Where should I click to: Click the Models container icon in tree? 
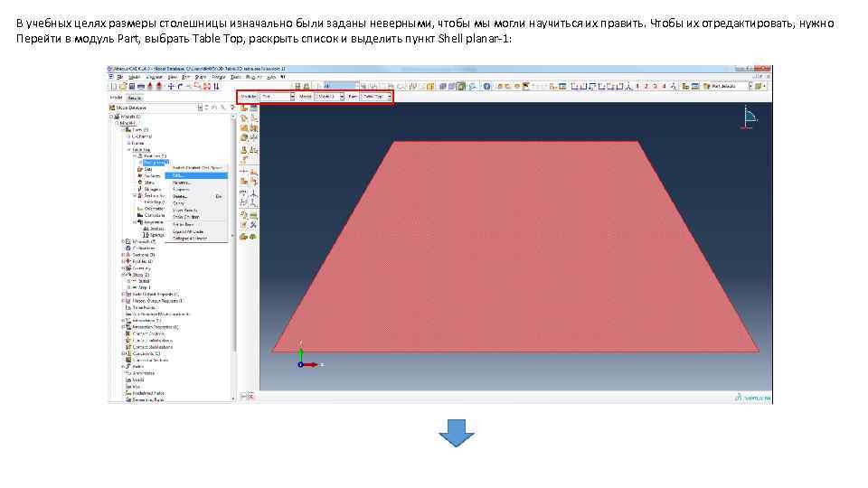pos(118,117)
